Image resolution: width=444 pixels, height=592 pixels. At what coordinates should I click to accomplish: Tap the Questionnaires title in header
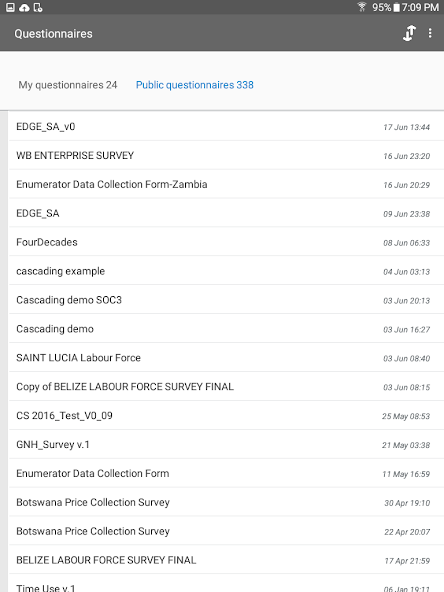tap(53, 34)
